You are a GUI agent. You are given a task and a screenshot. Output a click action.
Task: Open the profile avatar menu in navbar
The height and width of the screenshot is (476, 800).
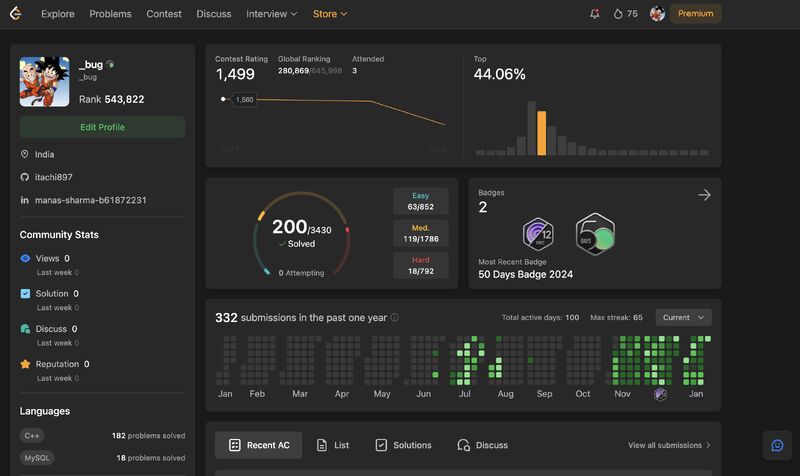coord(657,14)
